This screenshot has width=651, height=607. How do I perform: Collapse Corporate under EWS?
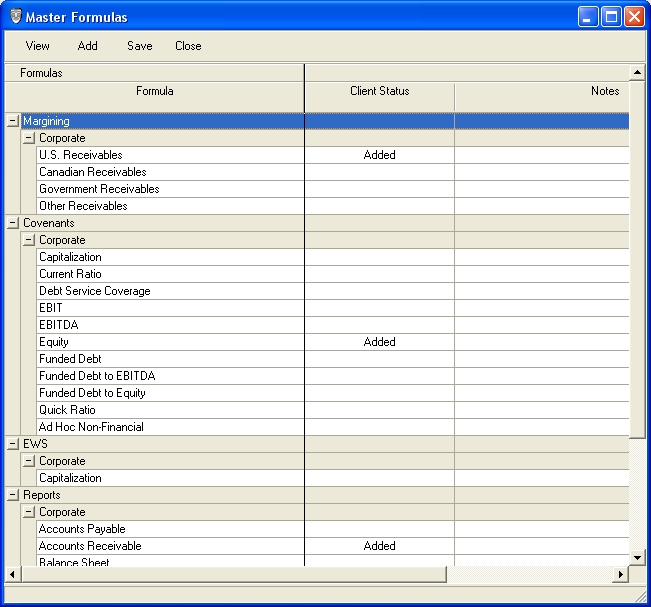tap(29, 461)
